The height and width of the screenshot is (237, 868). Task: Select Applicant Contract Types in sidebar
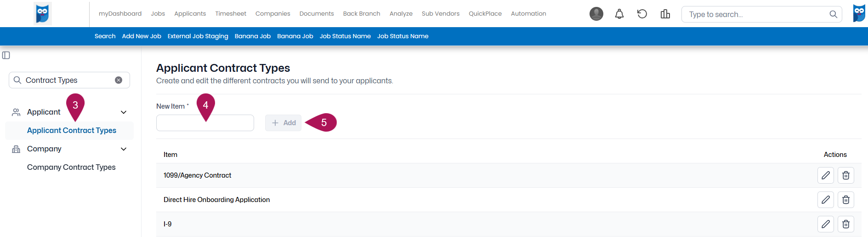[x=72, y=131]
